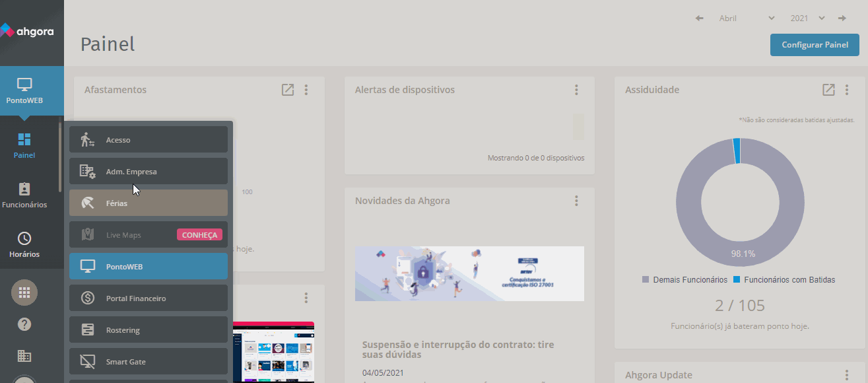Click the Ahgora logo

(28, 30)
